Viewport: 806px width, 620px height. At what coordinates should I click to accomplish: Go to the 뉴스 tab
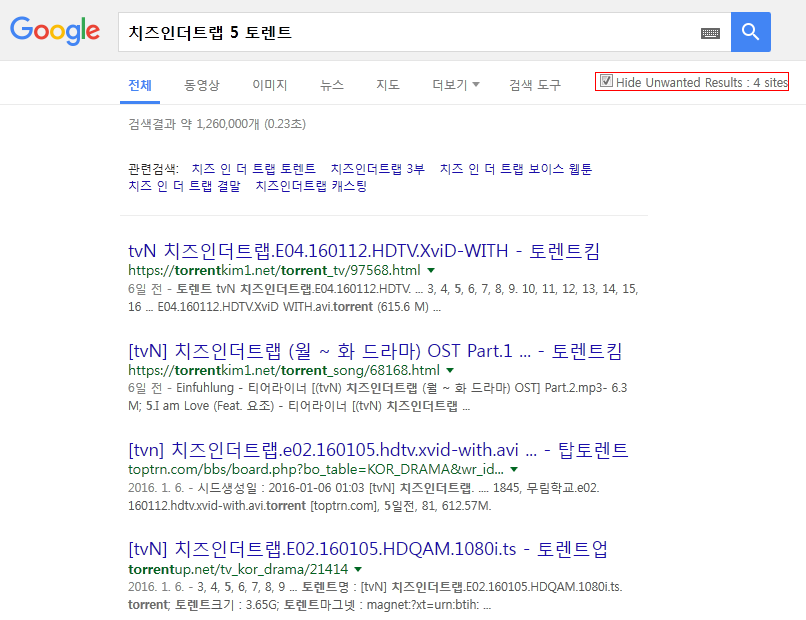click(332, 85)
